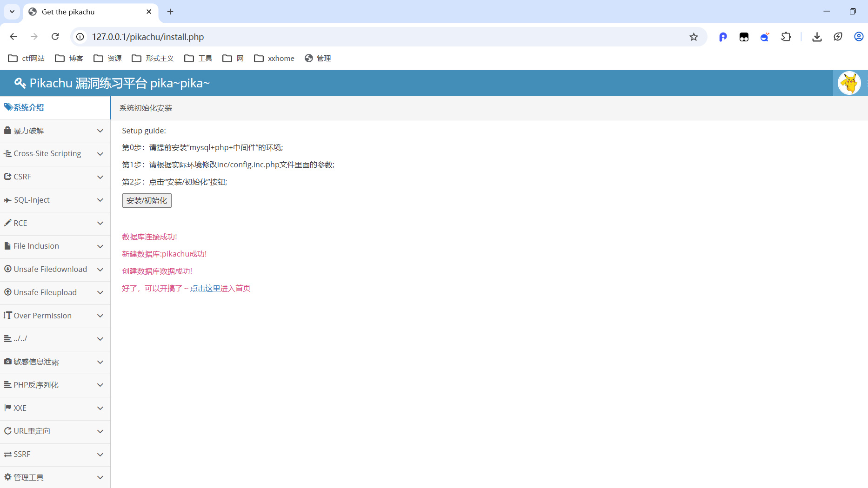Open the 形式主义 bookmark folder
Image resolution: width=868 pixels, height=488 pixels.
pos(153,58)
